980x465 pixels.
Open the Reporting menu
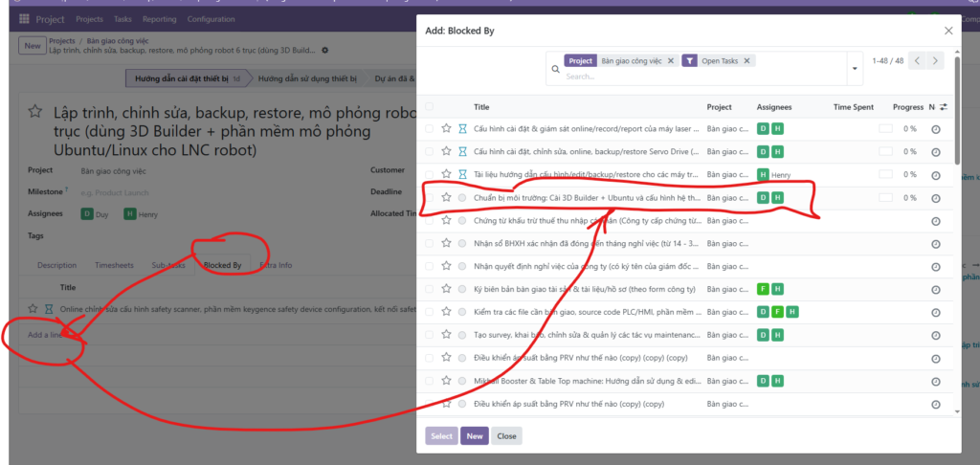(159, 19)
